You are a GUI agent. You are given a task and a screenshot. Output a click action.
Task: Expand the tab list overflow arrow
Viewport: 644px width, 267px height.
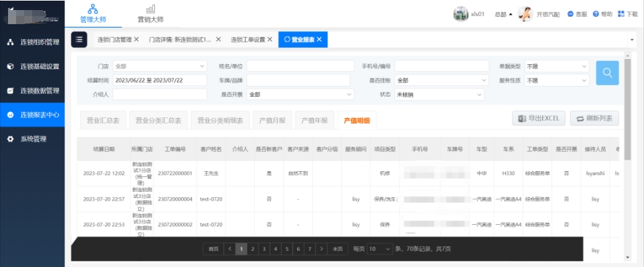[632, 40]
